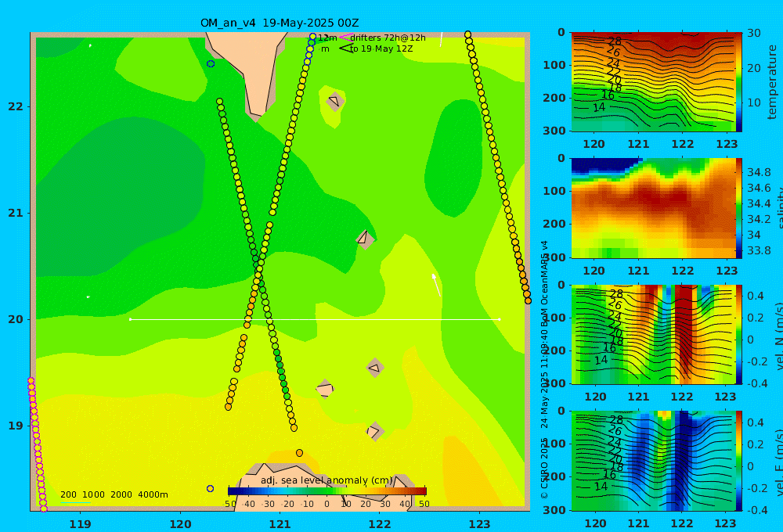The image size is (783, 532).
Task: Click the "34.8" tick on salinity colorbar
Action: point(759,173)
